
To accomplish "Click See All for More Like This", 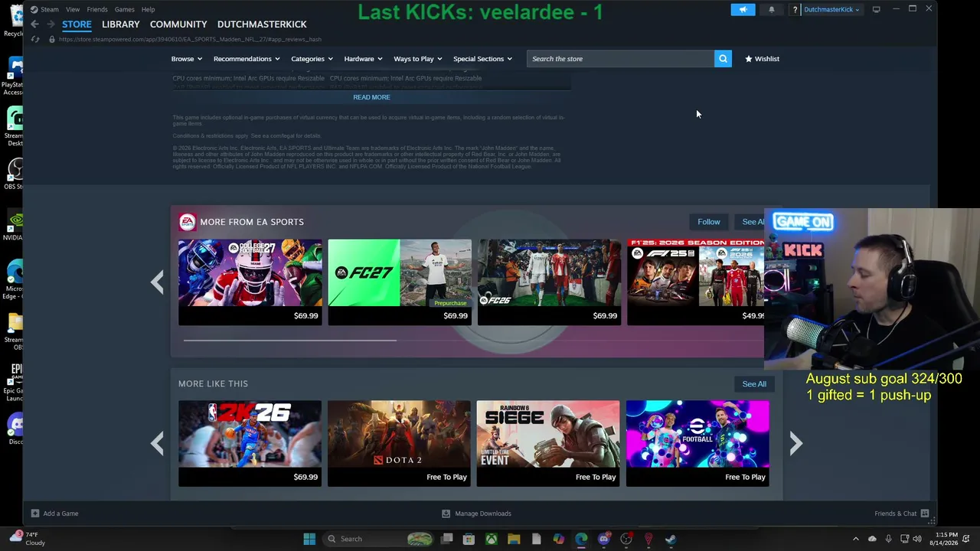I will coord(754,384).
